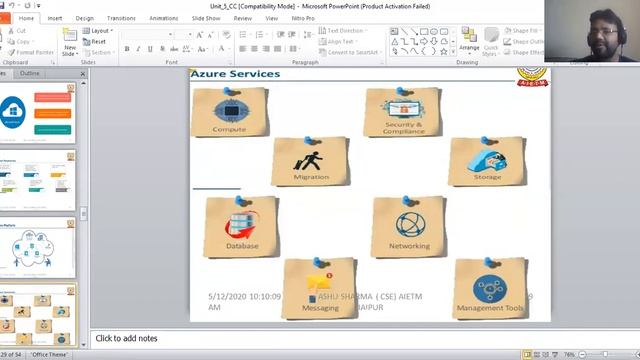Select the Rectangle shape

point(424,31)
